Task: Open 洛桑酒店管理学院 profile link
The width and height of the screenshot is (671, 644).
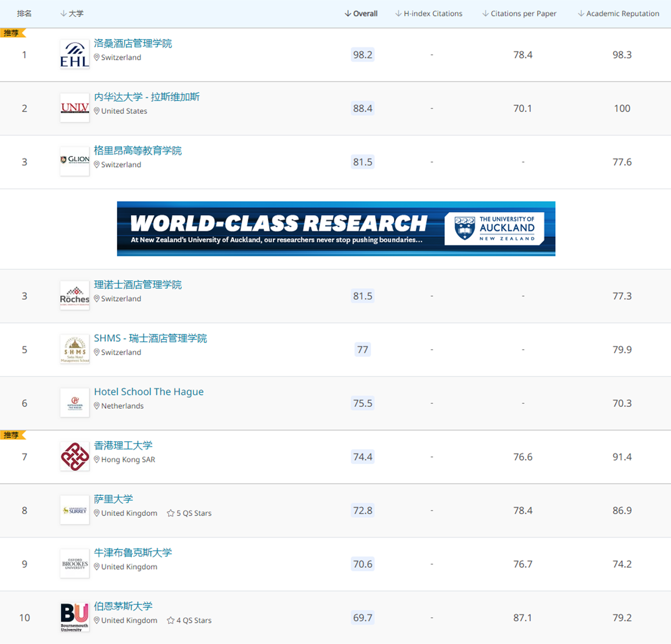Action: 133,43
